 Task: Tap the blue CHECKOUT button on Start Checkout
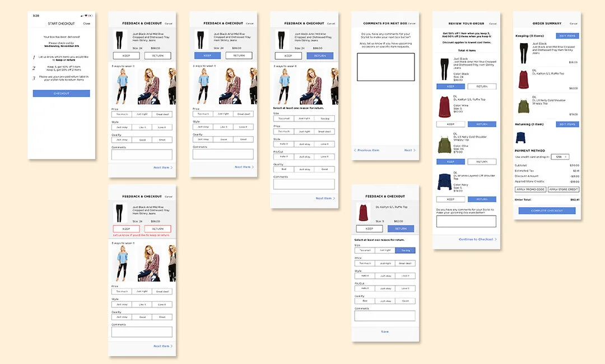pyautogui.click(x=62, y=94)
